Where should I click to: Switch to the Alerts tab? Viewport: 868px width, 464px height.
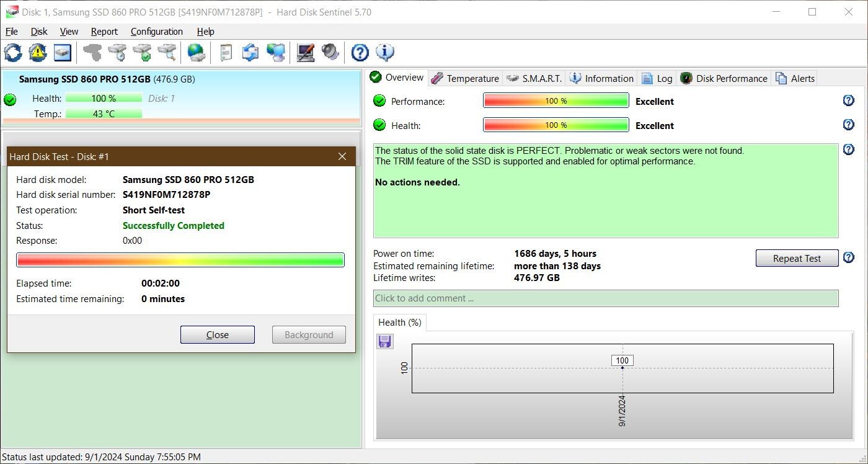point(795,78)
